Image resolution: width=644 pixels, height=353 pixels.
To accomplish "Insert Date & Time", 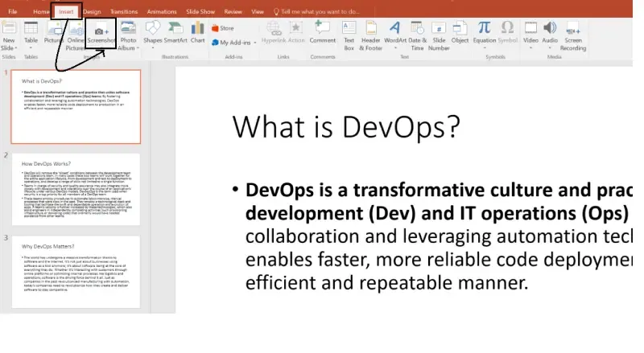I will click(417, 35).
